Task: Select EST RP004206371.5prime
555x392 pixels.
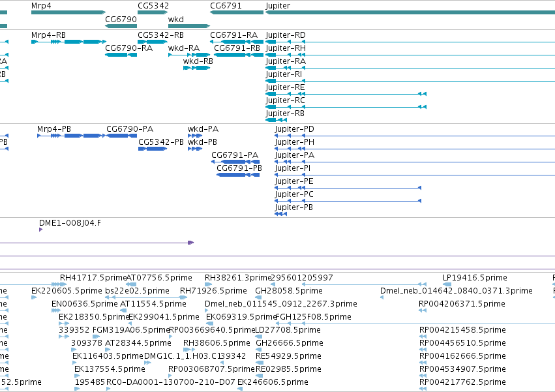Action: [462, 304]
